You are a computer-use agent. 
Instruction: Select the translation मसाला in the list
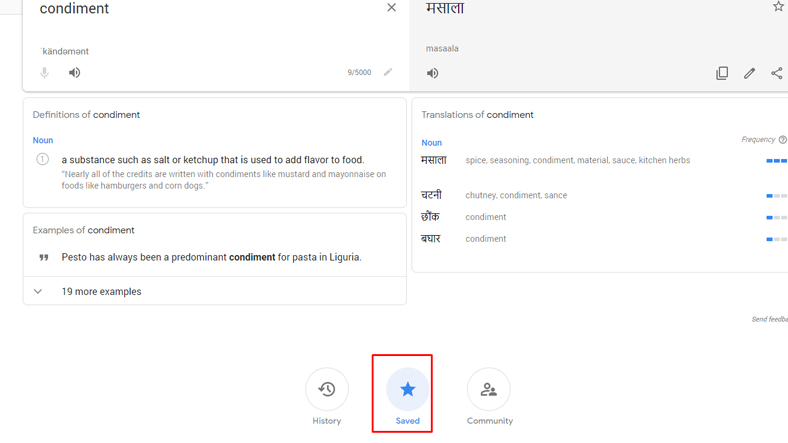click(x=434, y=160)
